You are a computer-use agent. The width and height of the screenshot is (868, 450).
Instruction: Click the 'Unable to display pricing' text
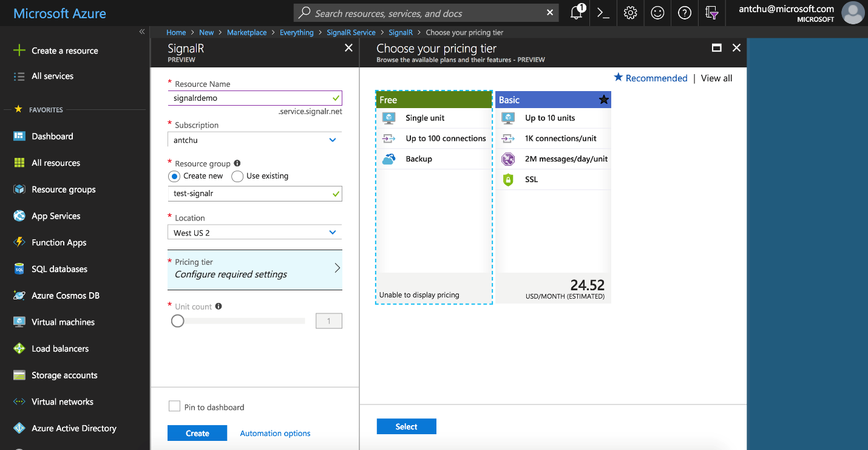419,295
